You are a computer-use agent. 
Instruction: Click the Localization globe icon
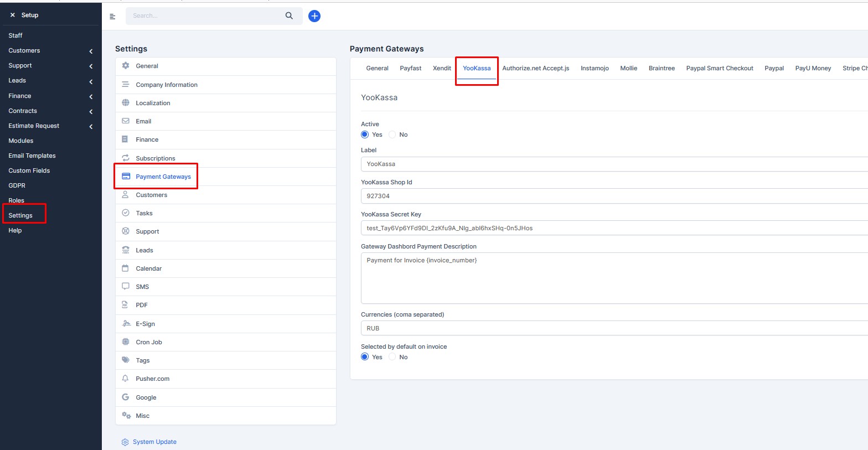[x=126, y=102]
